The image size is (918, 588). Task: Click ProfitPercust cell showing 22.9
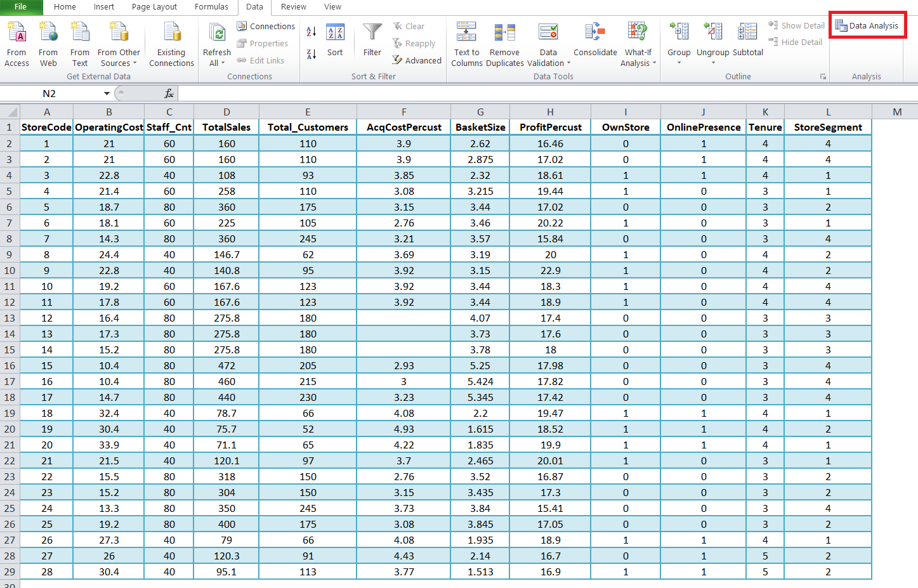pyautogui.click(x=550, y=270)
